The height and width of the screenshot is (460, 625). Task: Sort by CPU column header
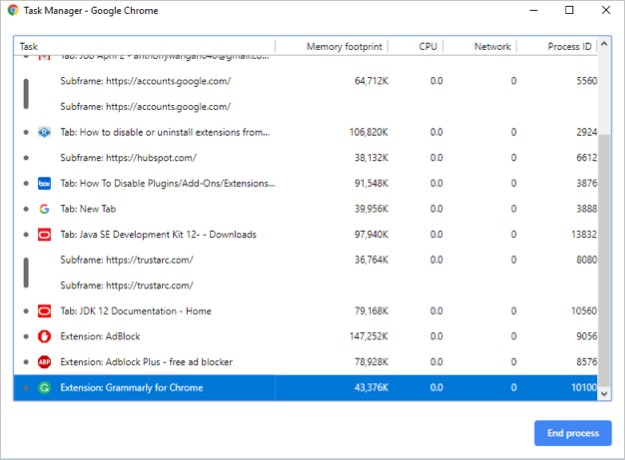click(x=416, y=47)
